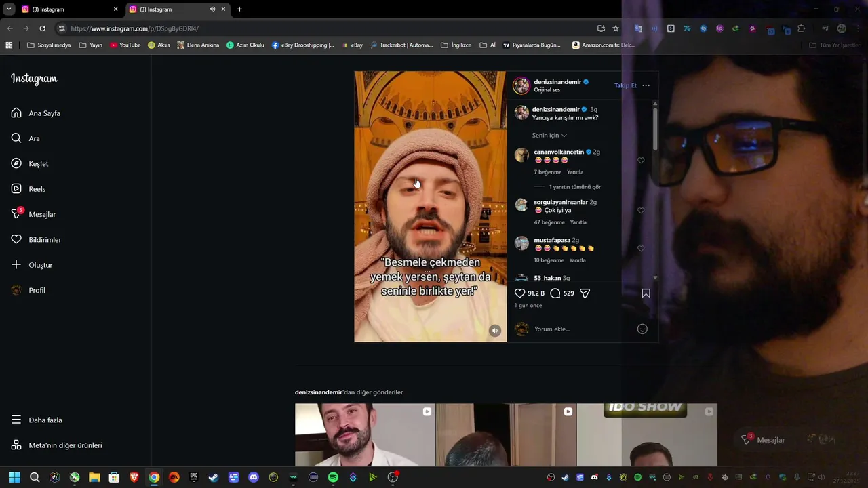Launch Steam from the taskbar

click(x=214, y=477)
